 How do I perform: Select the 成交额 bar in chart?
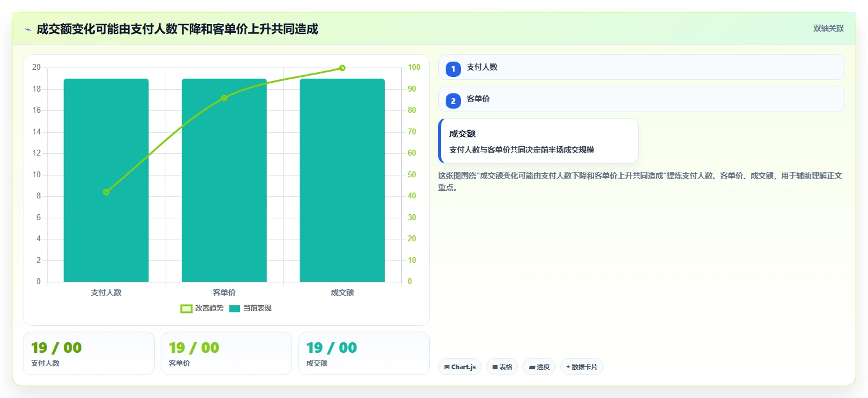point(342,180)
